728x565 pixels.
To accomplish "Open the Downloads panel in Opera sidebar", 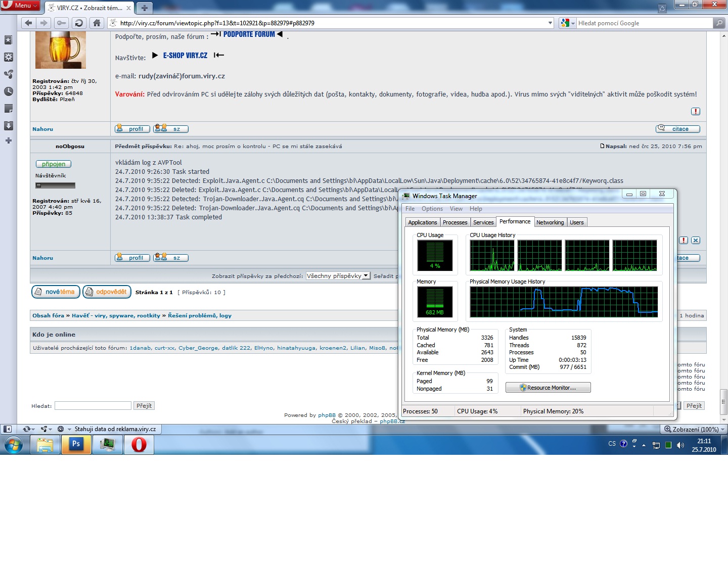I will click(8, 125).
